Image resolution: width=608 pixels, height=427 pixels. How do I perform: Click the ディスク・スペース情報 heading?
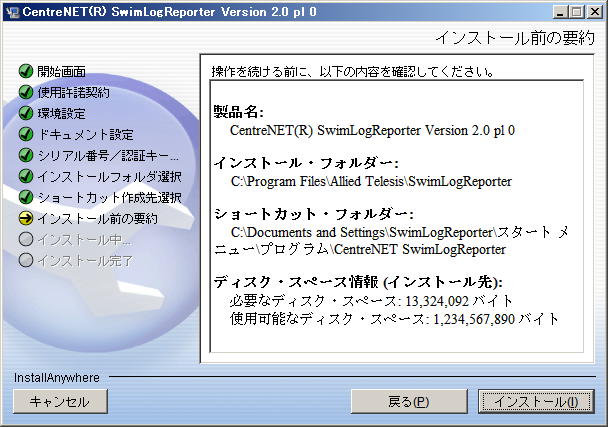358,282
